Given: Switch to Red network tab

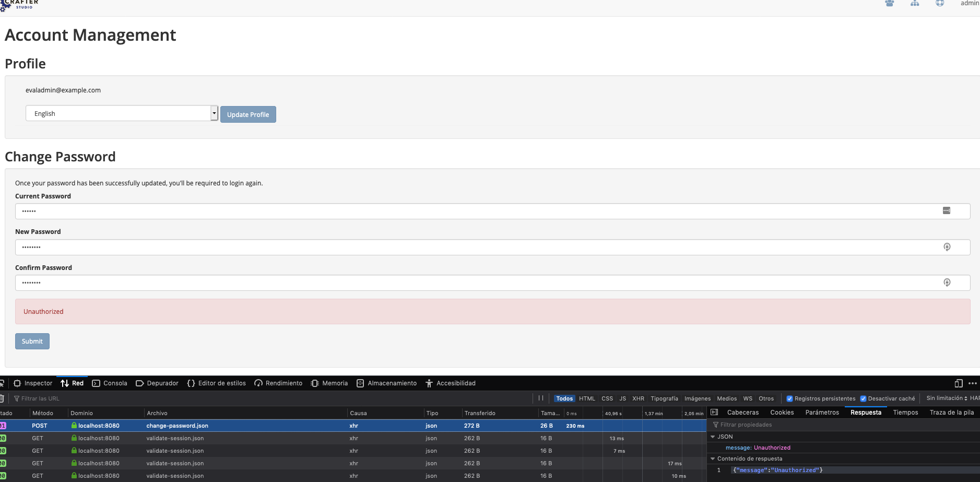Looking at the screenshot, I should pyautogui.click(x=72, y=383).
